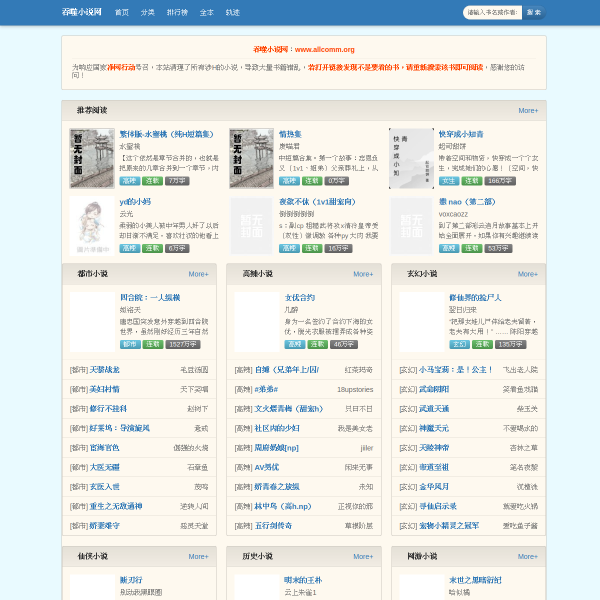The width and height of the screenshot is (600, 600).
Task: Open the 快穿成小知青 book title
Action: coord(461,134)
